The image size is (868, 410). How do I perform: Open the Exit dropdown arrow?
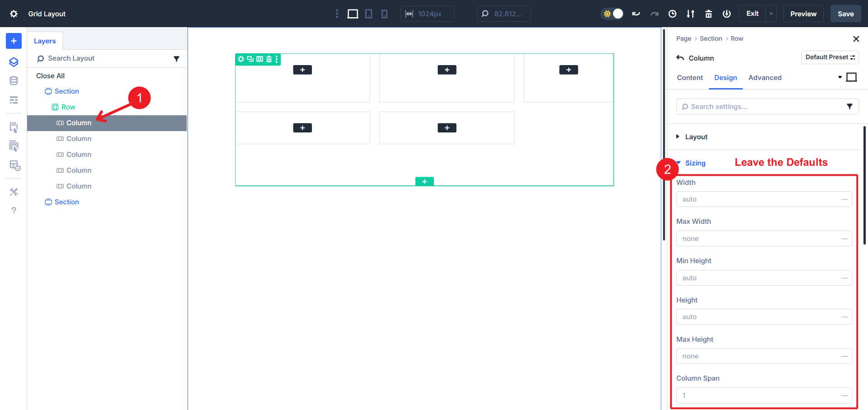pos(770,14)
